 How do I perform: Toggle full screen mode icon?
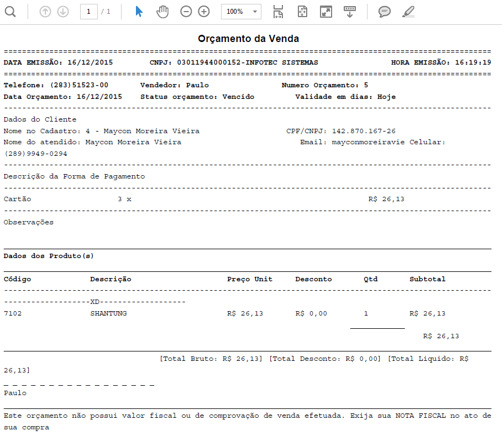pyautogui.click(x=326, y=12)
